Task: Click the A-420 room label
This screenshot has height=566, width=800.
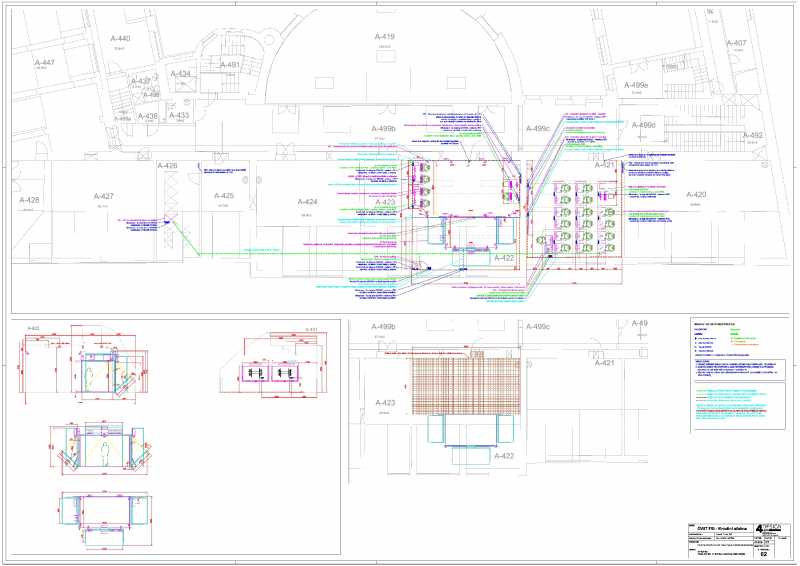Action: click(x=696, y=194)
